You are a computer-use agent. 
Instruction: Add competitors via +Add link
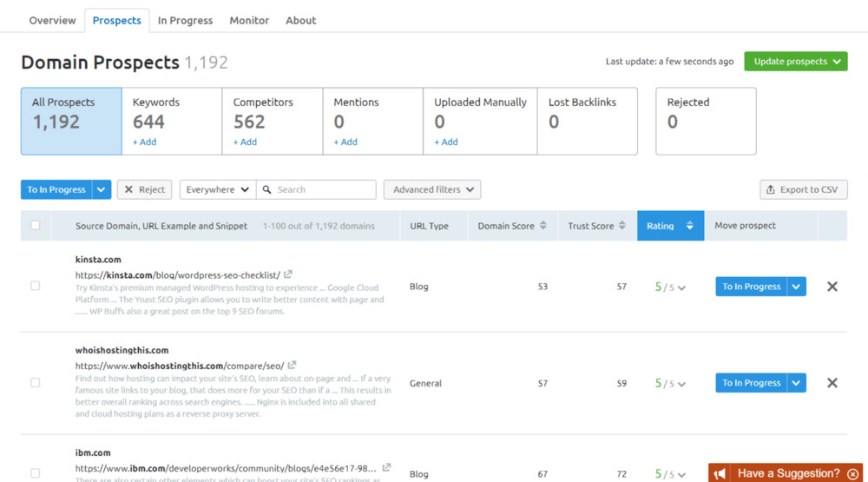point(245,142)
